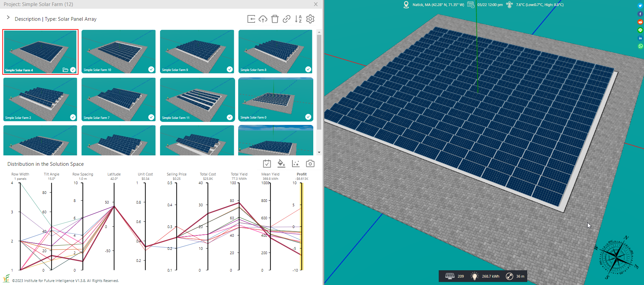Open project settings gear icon

click(310, 19)
